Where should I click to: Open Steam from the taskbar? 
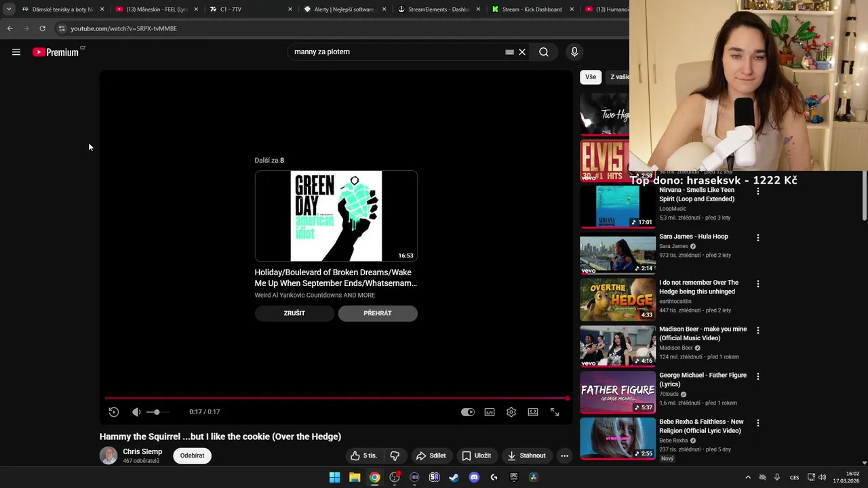(x=454, y=477)
